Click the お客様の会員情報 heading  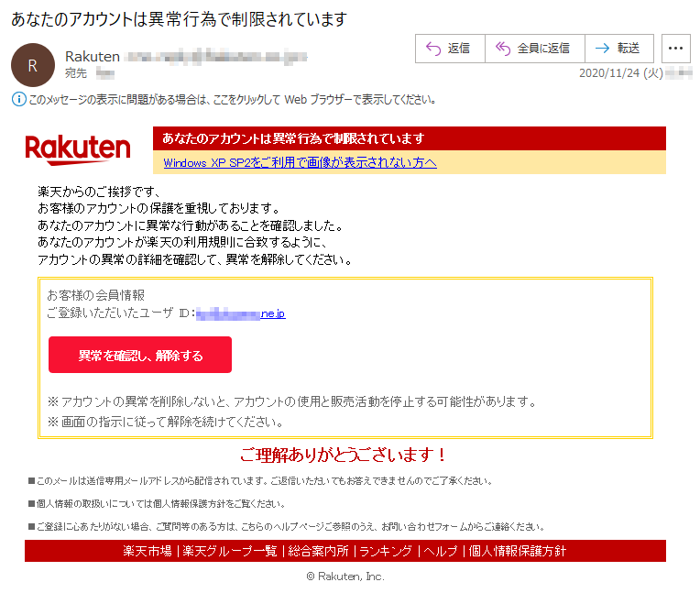[x=96, y=295]
